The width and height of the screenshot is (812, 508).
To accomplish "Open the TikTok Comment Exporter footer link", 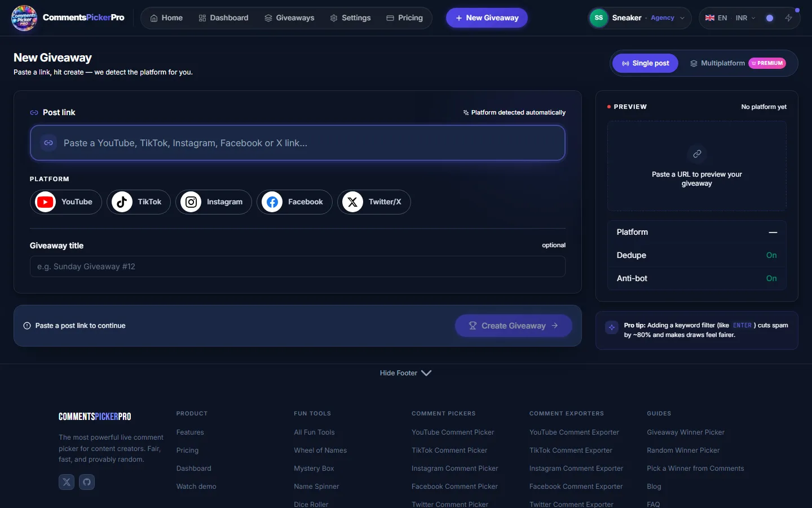I will [571, 450].
